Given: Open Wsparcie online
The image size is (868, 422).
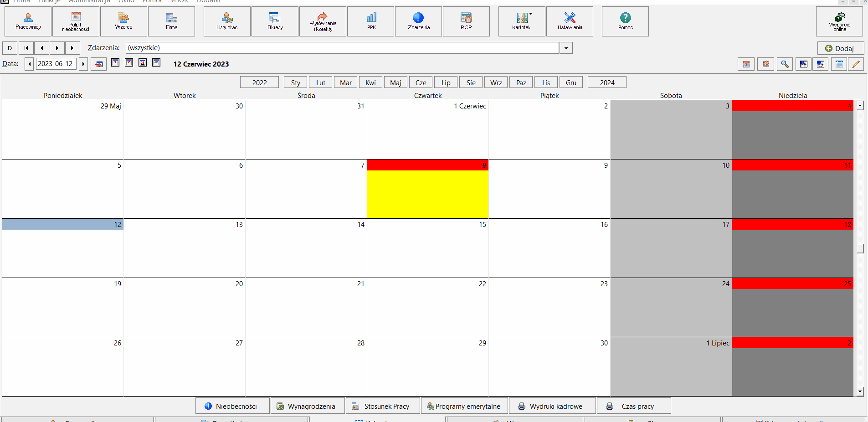Looking at the screenshot, I should point(839,21).
